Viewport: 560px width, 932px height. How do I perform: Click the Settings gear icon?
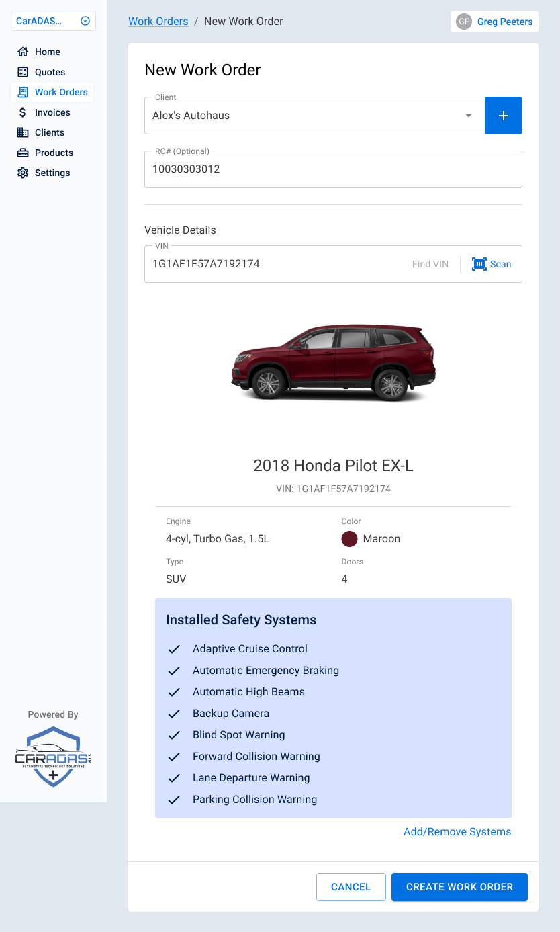pos(23,173)
